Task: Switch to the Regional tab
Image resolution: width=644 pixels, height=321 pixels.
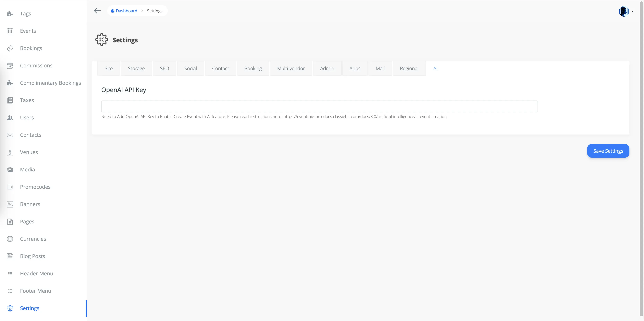Action: point(409,68)
